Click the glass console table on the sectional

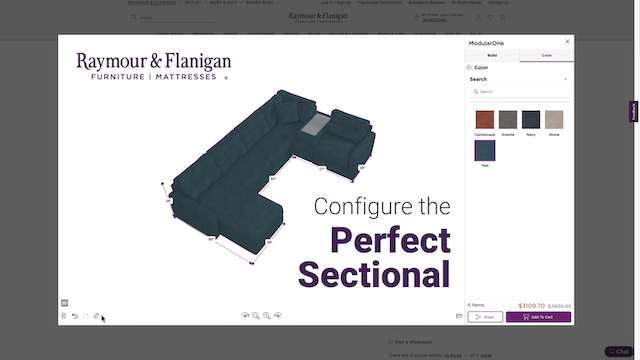click(316, 124)
